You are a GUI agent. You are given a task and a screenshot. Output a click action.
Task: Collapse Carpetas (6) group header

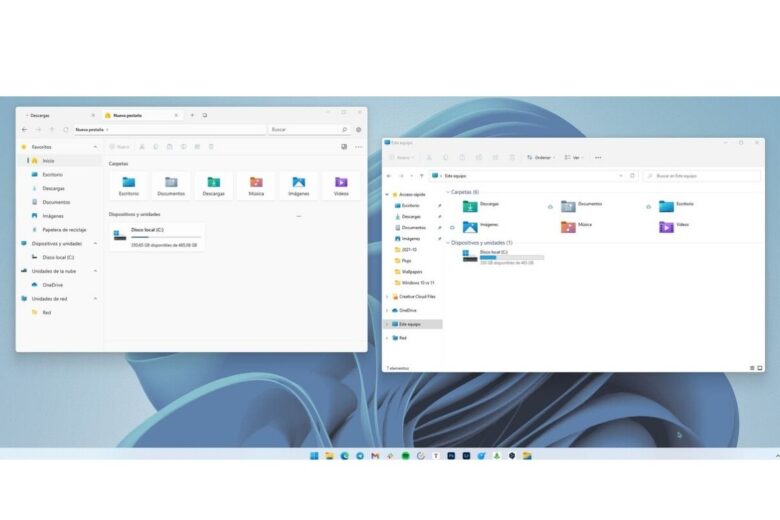[x=448, y=192]
